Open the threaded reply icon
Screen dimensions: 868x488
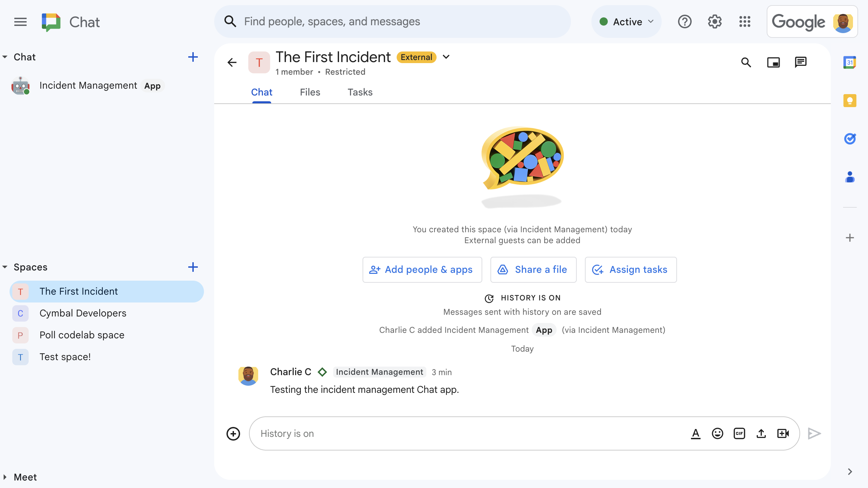pos(800,62)
